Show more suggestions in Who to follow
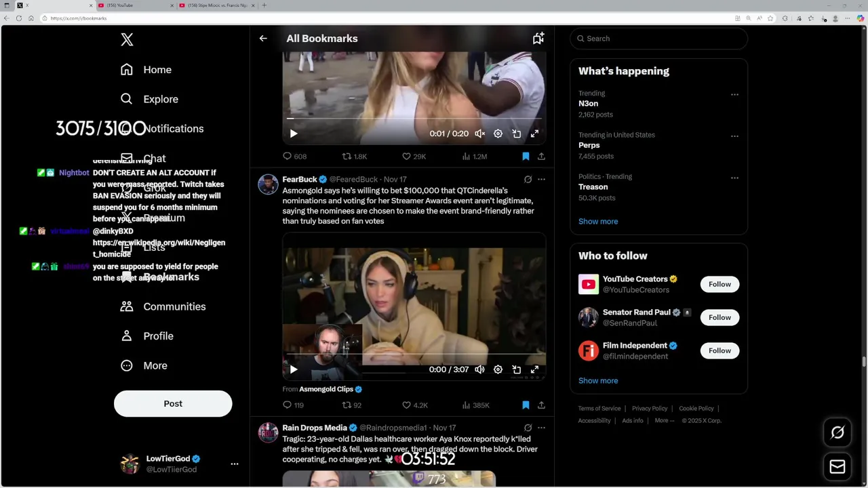 (x=598, y=381)
